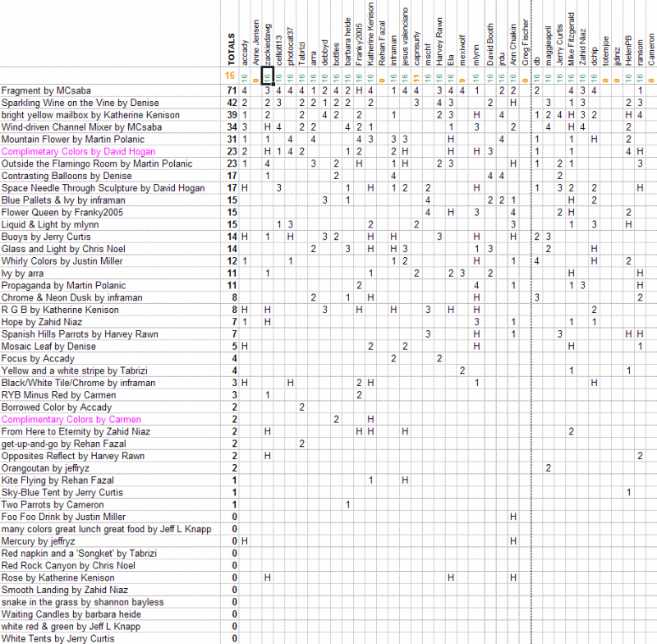Select 'From Here to Eternity by Zahid Niaz'
This screenshot has width=657, height=644.
point(76,431)
